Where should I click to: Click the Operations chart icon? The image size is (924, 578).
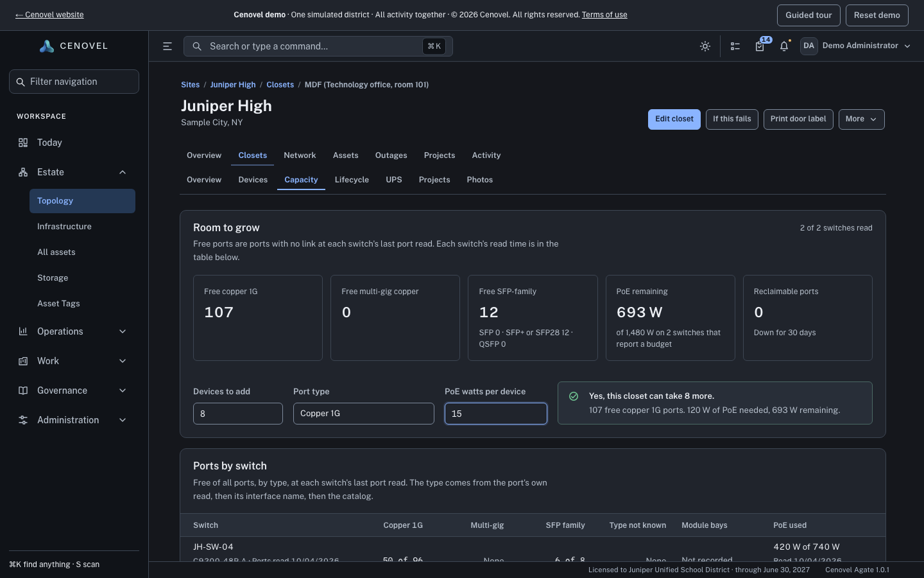[23, 331]
